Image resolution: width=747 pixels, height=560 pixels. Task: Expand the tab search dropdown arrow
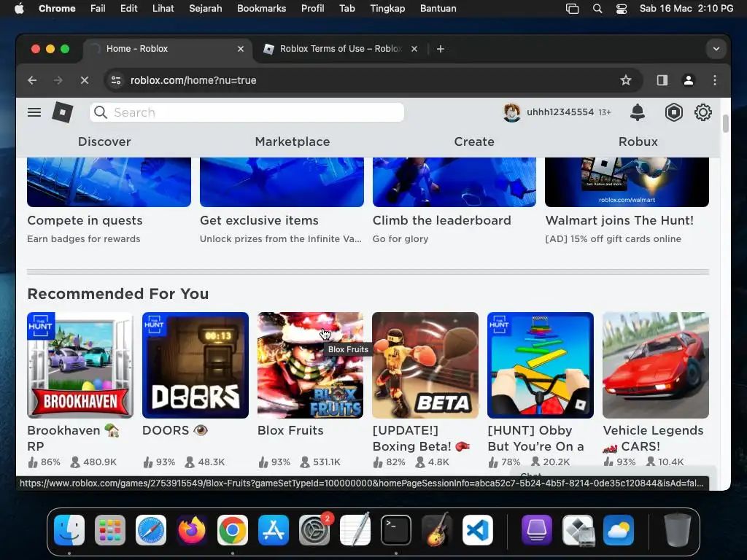pyautogui.click(x=716, y=49)
